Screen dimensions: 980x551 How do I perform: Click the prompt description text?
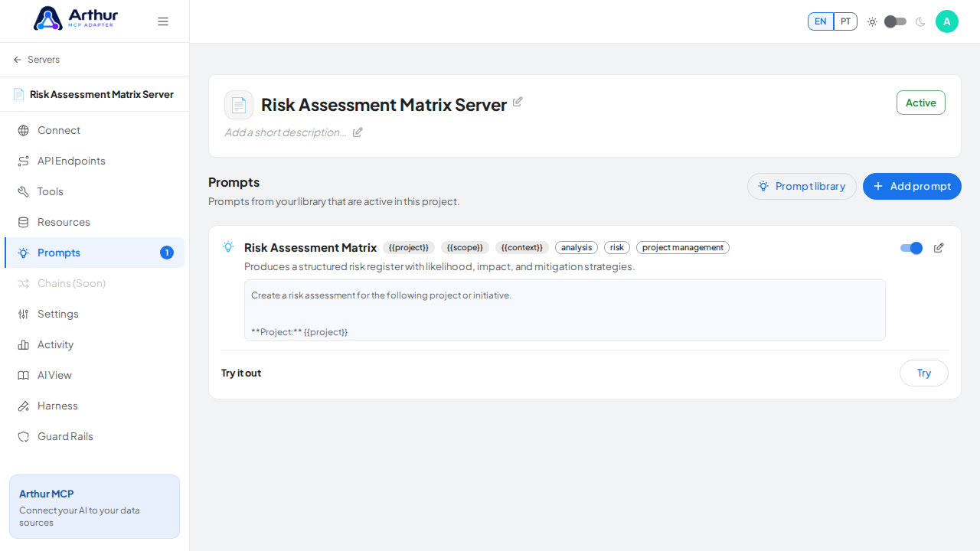point(439,266)
